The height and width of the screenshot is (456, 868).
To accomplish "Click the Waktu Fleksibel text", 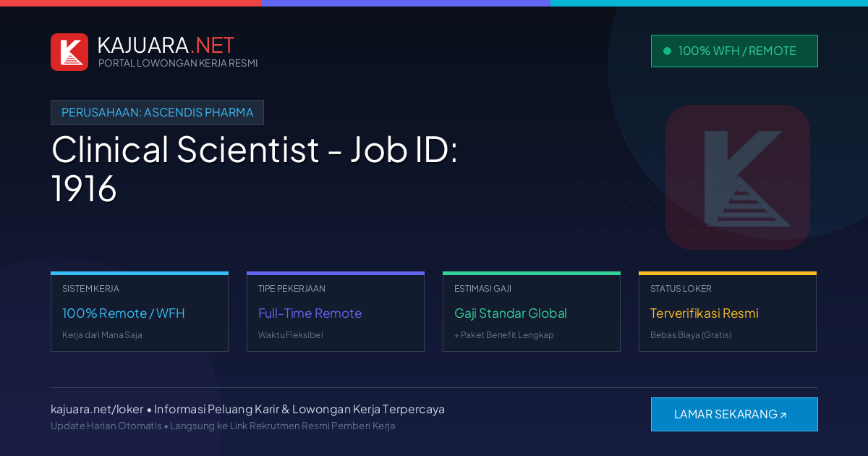I will tap(291, 335).
